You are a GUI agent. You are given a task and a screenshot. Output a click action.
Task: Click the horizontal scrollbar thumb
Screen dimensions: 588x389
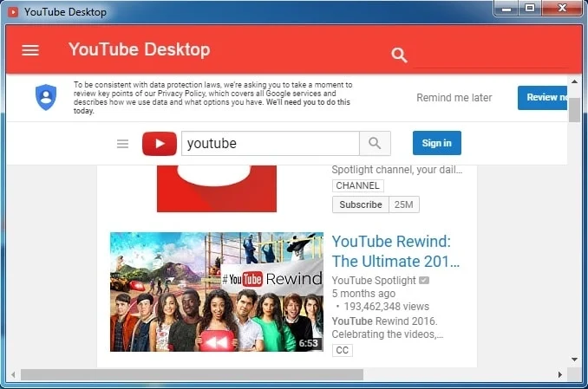coord(192,374)
